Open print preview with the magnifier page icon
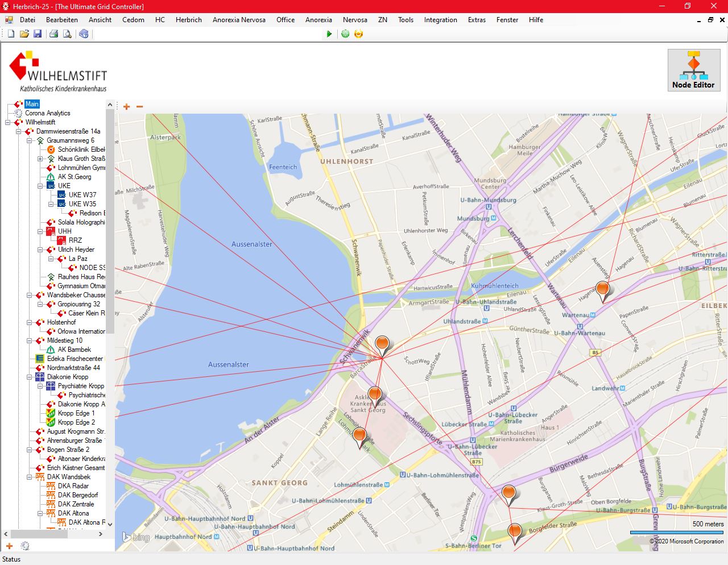 (67, 34)
